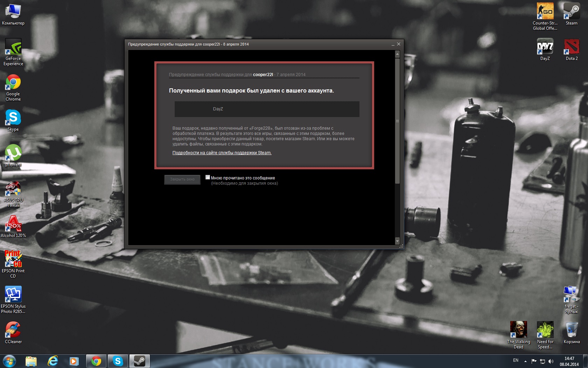Click the Steam dialog scroll down arrow

coord(397,241)
